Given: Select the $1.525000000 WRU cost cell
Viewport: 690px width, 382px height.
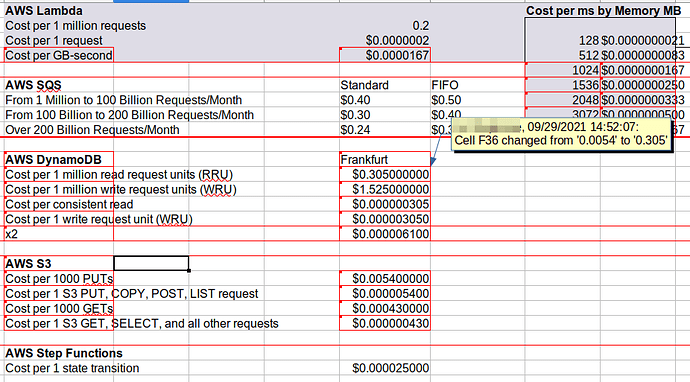Looking at the screenshot, I should click(x=385, y=189).
